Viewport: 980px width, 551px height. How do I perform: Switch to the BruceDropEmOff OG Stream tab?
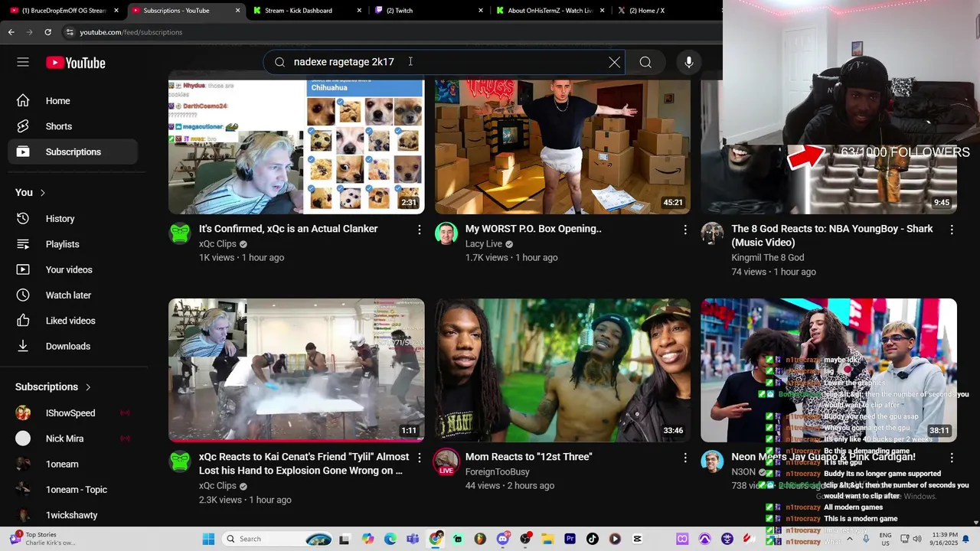click(x=64, y=11)
